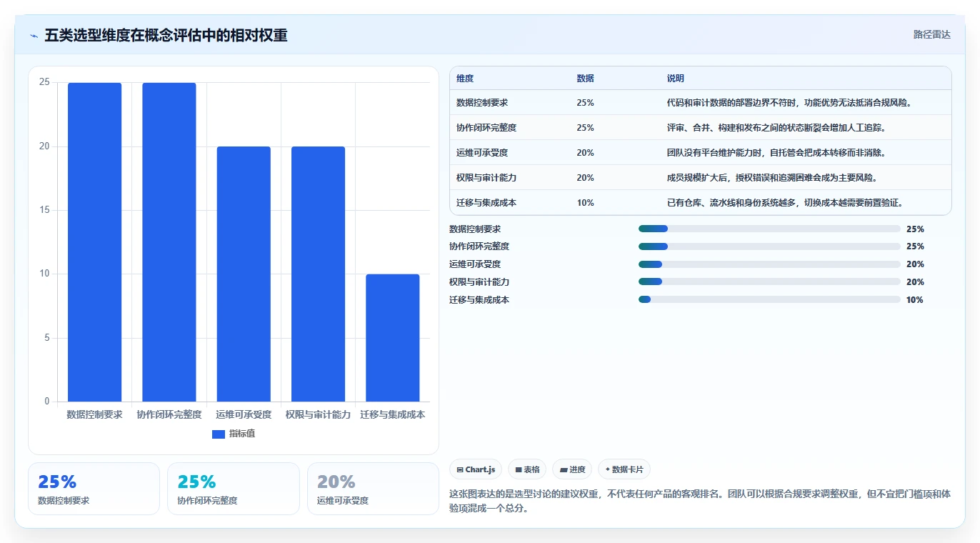
Task: Click the x-axis label 数据控制要求
Action: pos(94,415)
